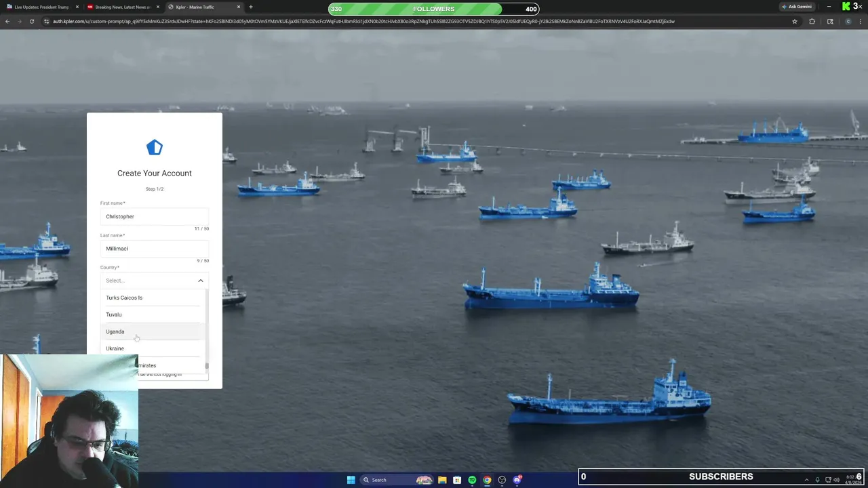Screen dimensions: 868x488
Task: Open the Chrome profile avatar
Action: (x=848, y=21)
